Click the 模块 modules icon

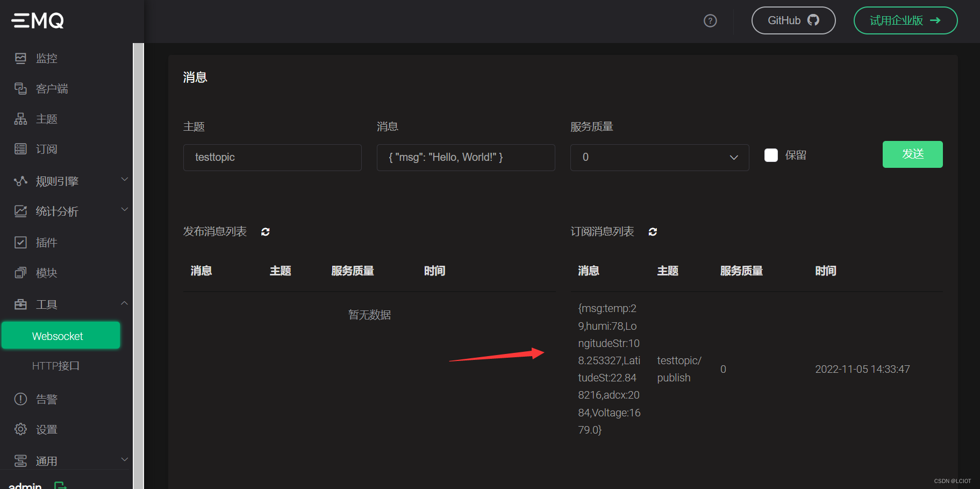[20, 273]
